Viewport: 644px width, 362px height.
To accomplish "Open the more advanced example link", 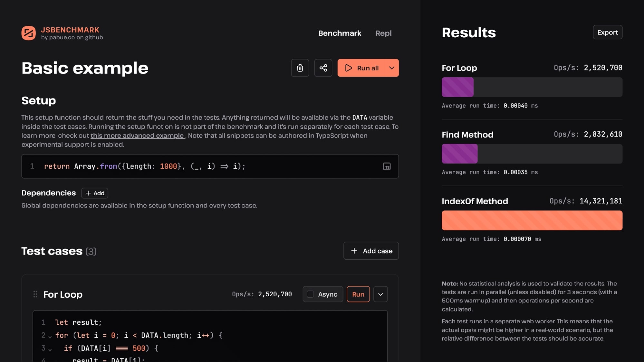I will (x=137, y=135).
